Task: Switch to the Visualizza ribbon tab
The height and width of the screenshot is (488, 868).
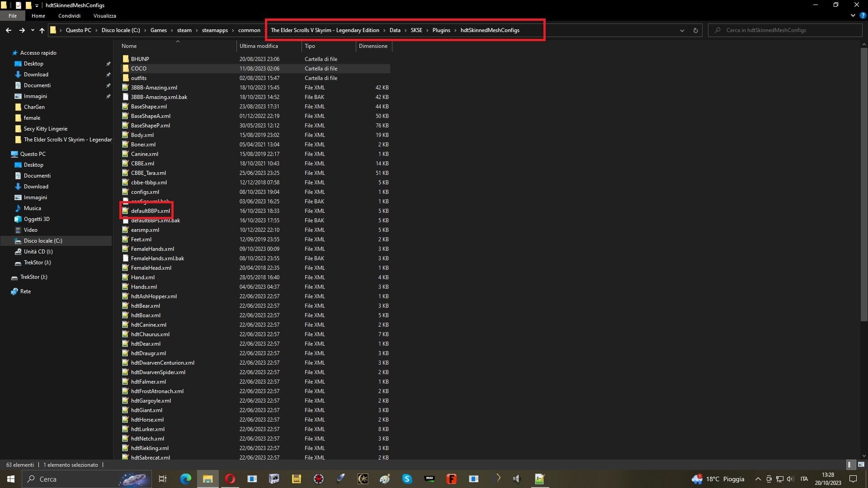Action: pyautogui.click(x=105, y=16)
